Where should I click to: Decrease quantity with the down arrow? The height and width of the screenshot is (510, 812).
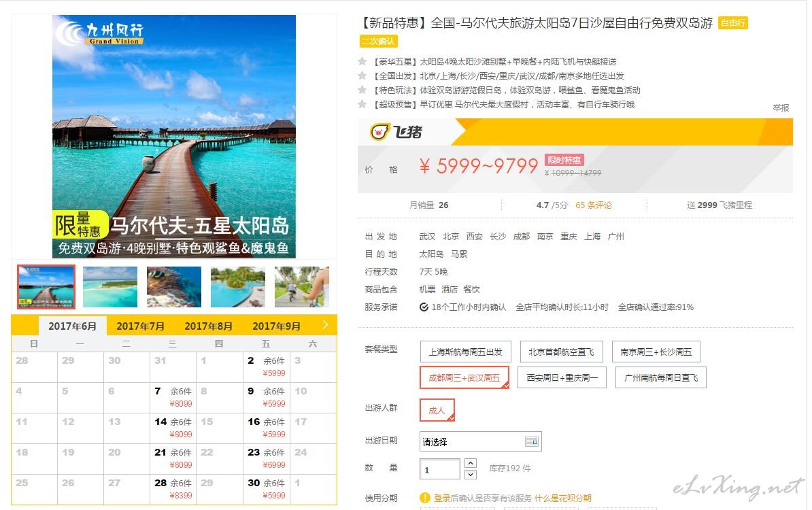tap(470, 474)
